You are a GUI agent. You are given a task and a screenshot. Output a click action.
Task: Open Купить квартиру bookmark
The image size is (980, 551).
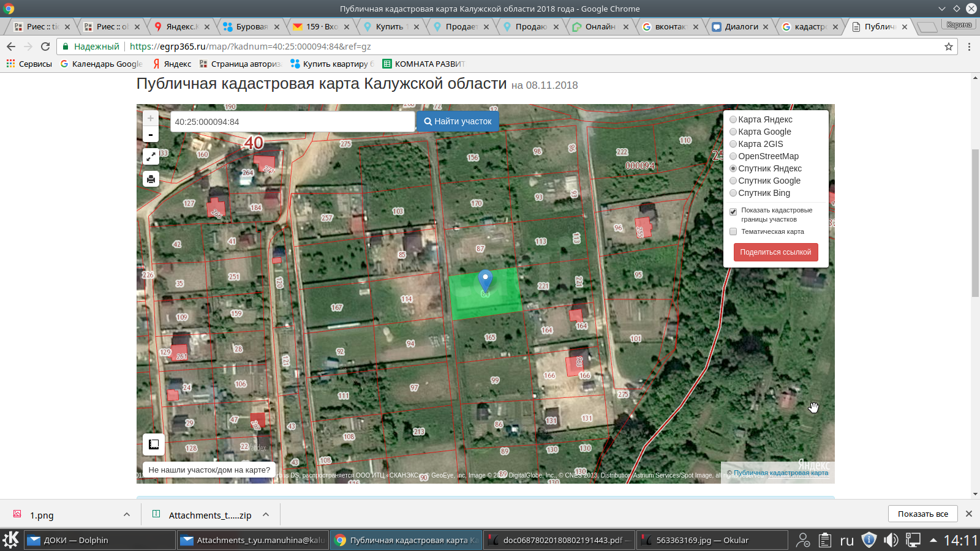331,64
